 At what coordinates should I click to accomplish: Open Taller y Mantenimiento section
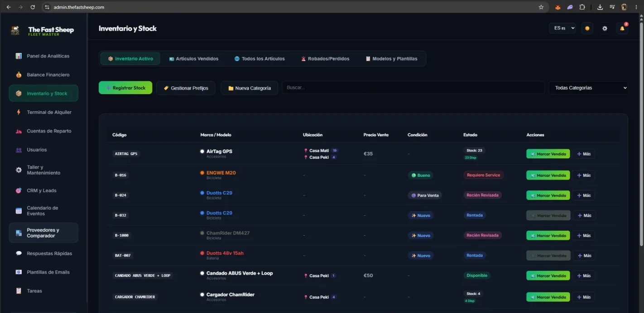[x=43, y=170]
